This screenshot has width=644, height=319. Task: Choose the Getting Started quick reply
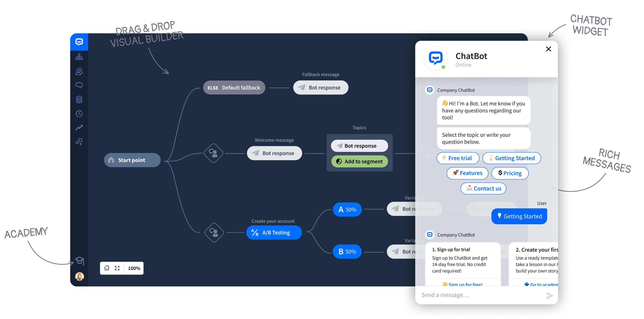click(x=512, y=158)
